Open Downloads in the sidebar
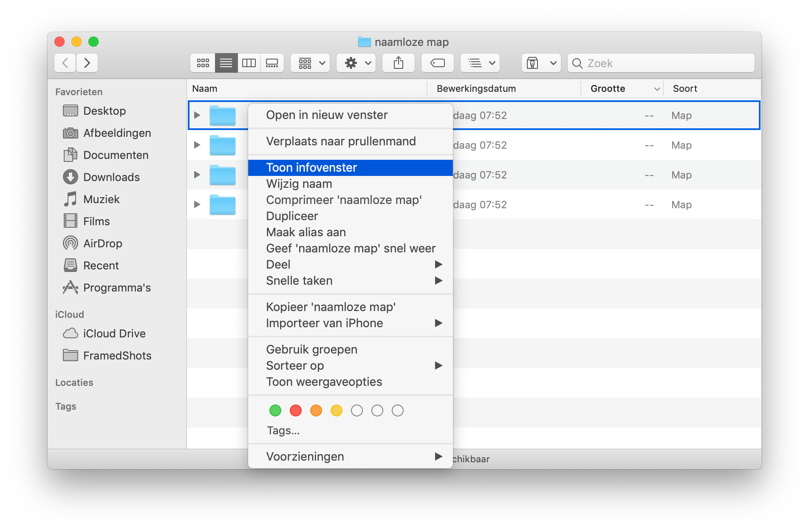This screenshot has height=532, width=809. 101,177
